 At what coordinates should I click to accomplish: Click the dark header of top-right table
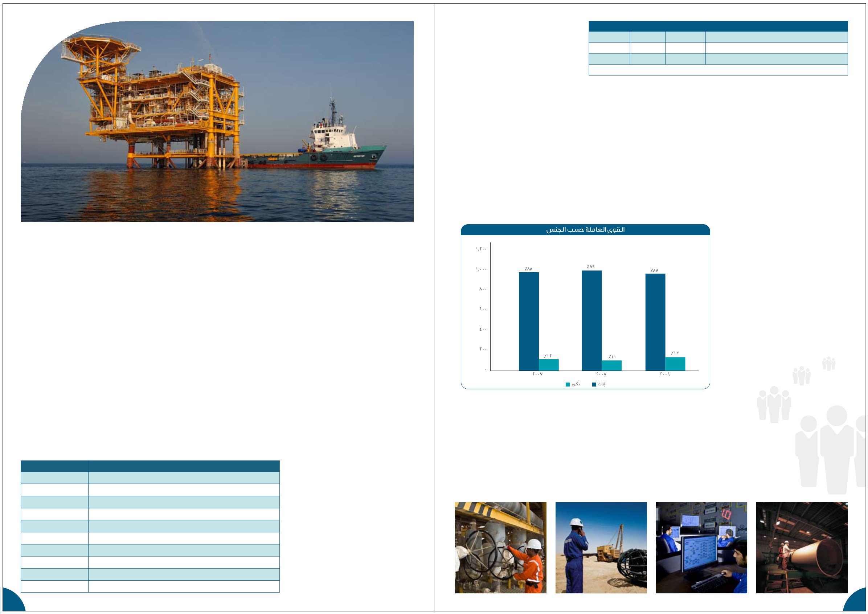coord(718,26)
